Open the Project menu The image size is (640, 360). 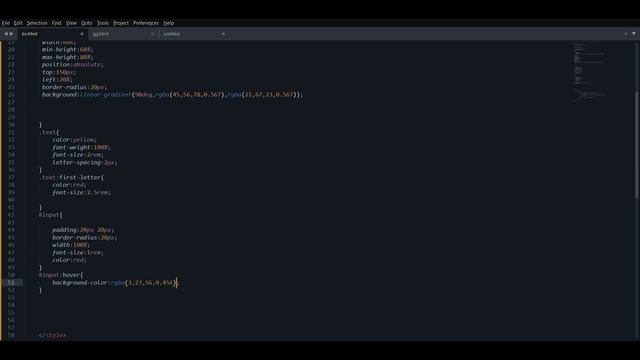121,23
